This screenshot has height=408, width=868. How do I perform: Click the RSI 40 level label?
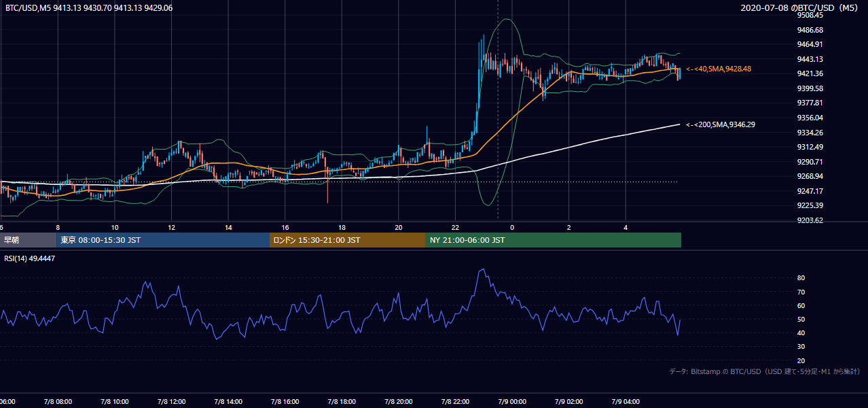point(801,333)
